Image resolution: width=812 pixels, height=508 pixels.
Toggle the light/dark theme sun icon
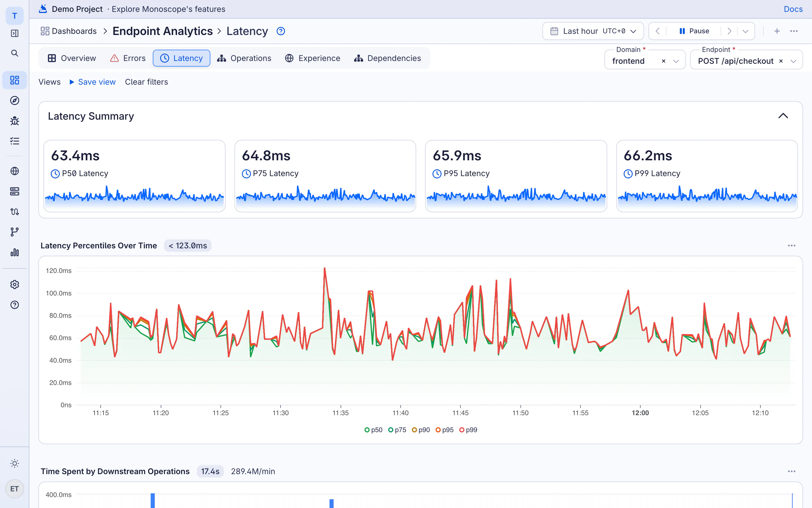tap(14, 463)
